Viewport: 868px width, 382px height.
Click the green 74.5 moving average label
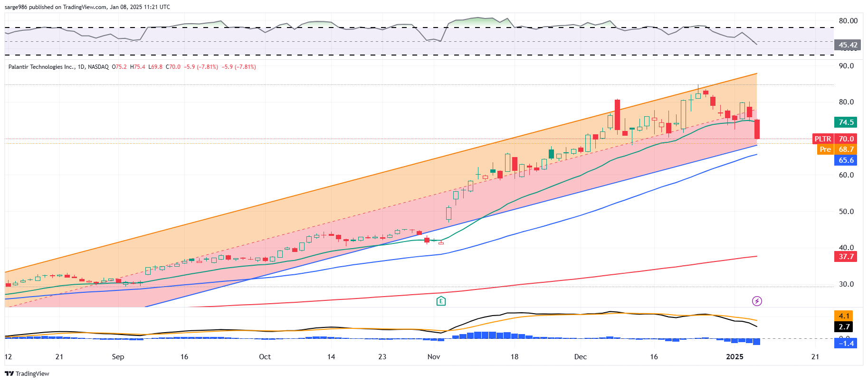coord(846,122)
